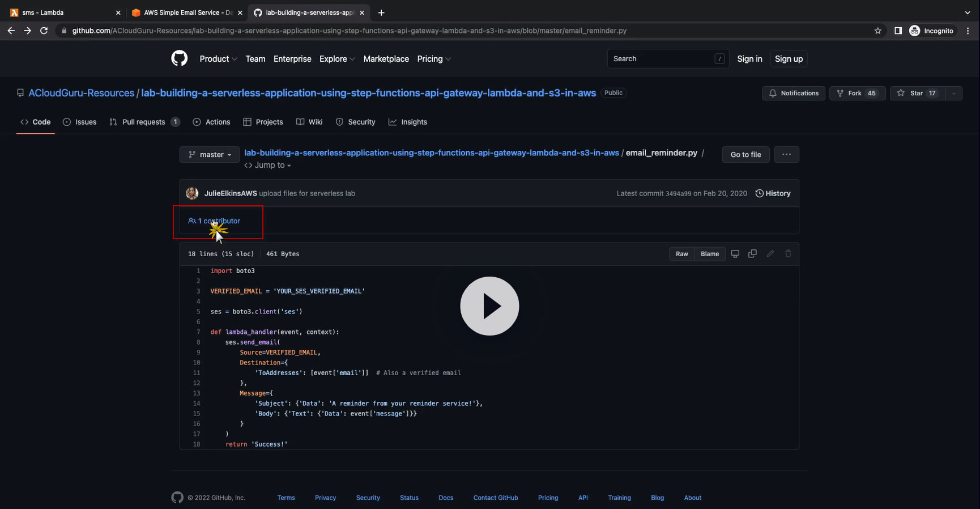
Task: Open the Wiki tab
Action: (309, 122)
